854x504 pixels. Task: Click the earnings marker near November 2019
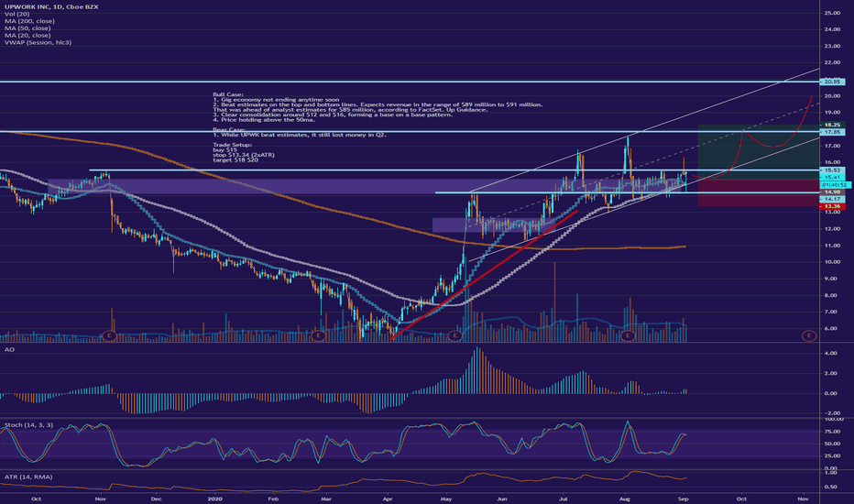pyautogui.click(x=110, y=335)
